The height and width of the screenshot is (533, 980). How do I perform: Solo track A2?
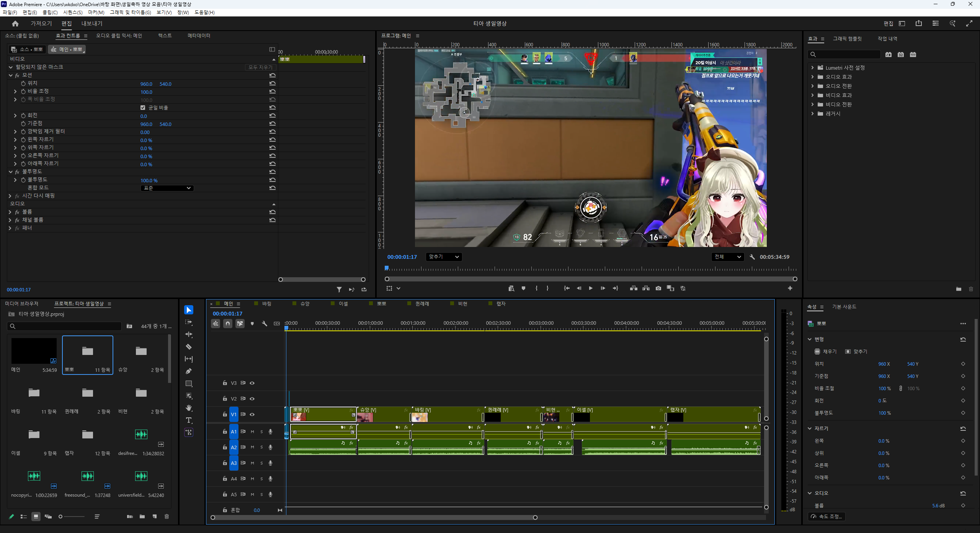[262, 447]
